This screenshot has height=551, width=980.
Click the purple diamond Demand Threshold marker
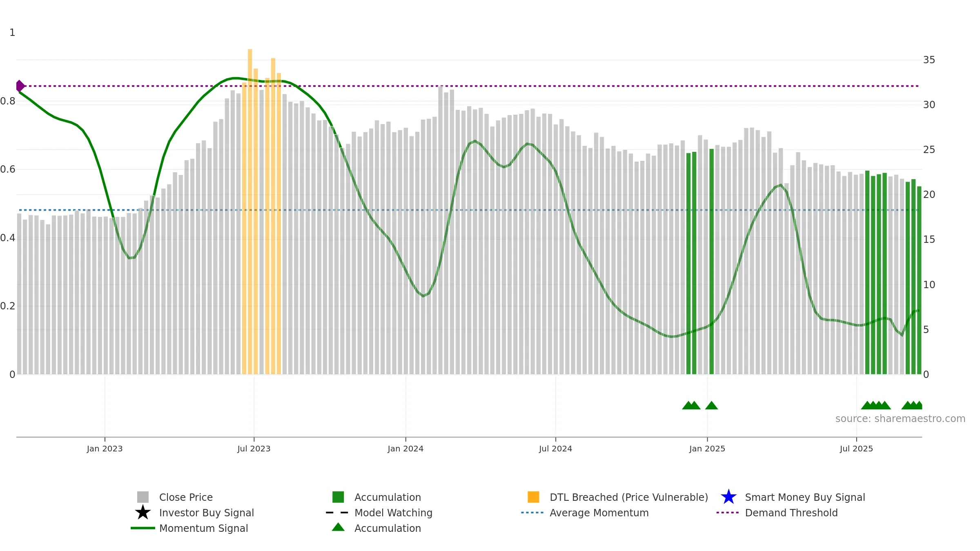point(20,86)
